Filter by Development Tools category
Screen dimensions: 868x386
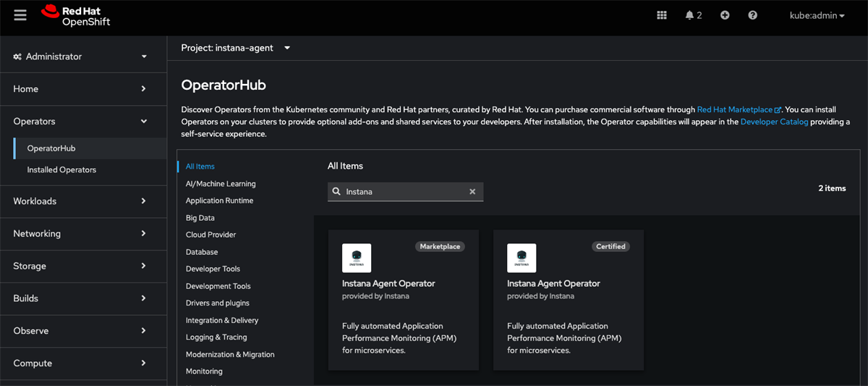point(218,286)
